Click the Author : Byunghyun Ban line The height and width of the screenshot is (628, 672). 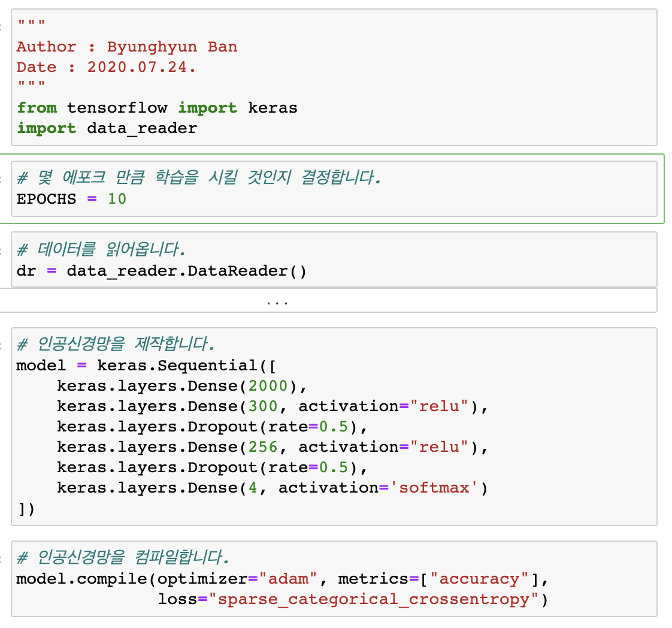(127, 47)
